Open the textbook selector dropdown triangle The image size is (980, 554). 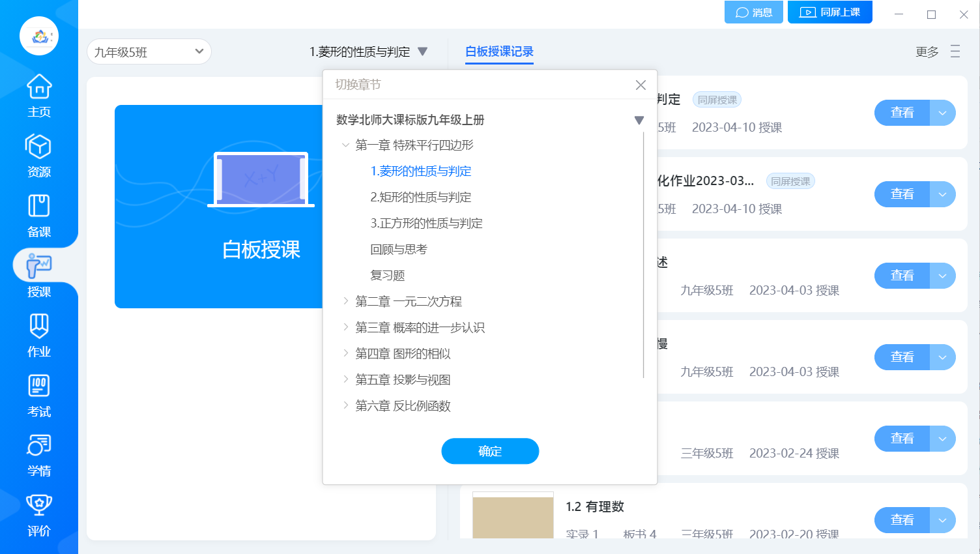(x=639, y=120)
